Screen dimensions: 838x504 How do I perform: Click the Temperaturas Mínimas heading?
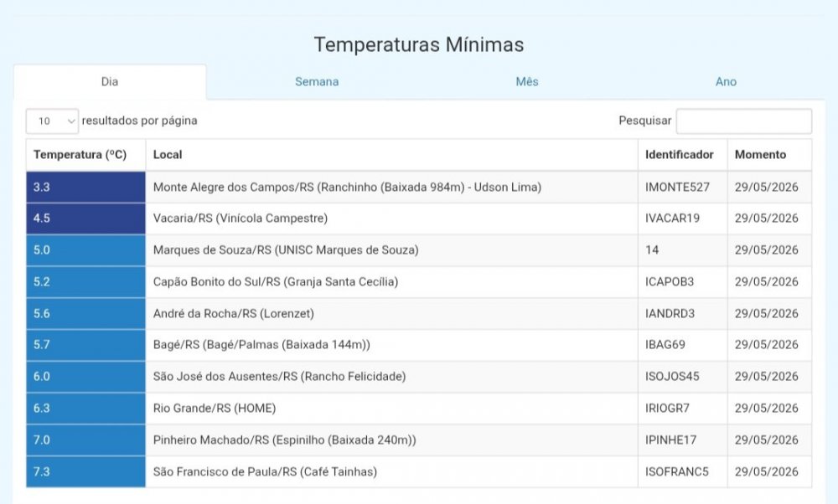(x=419, y=44)
